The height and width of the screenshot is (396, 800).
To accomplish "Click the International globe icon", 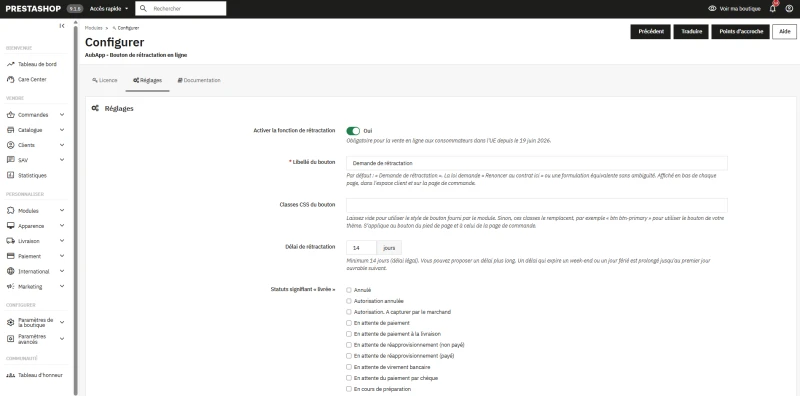I will point(11,271).
